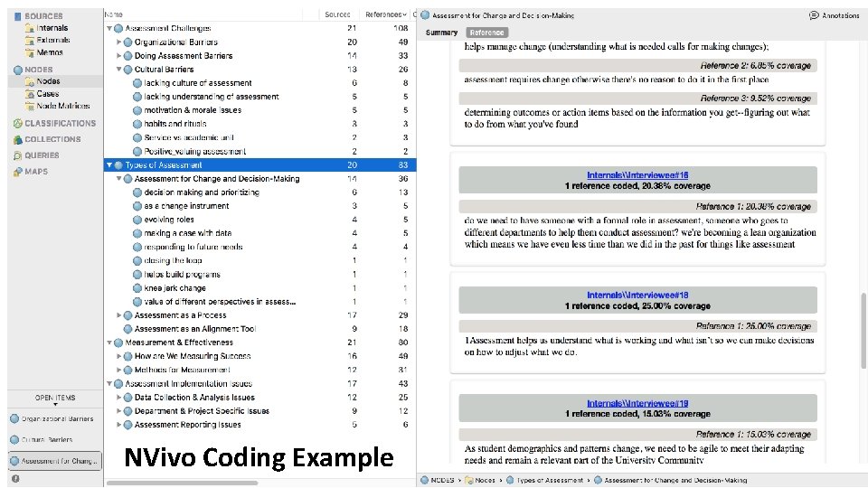Collapse Assessment for Change and Decision-Making node
868x488 pixels.
point(118,179)
